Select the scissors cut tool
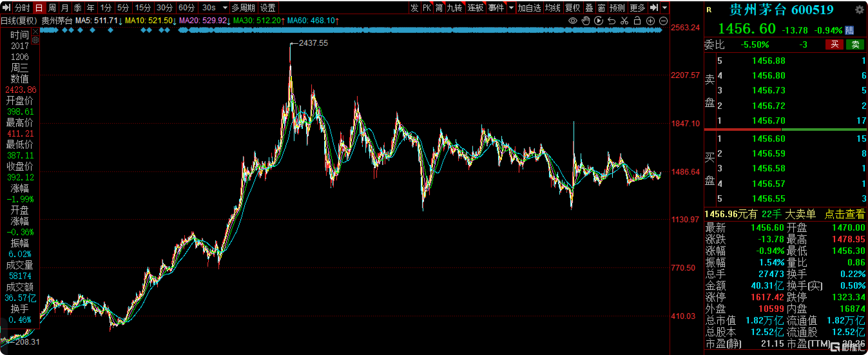Screen dimensions: 868x355 tap(624, 21)
